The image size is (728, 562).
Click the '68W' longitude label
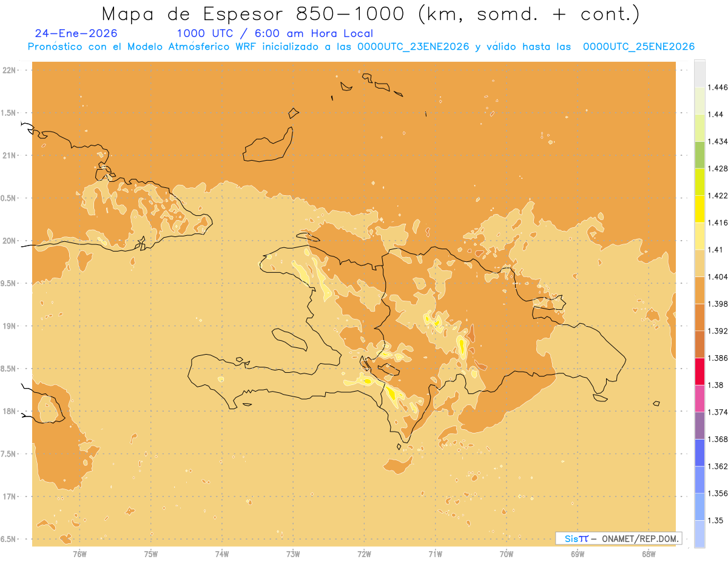pyautogui.click(x=649, y=554)
